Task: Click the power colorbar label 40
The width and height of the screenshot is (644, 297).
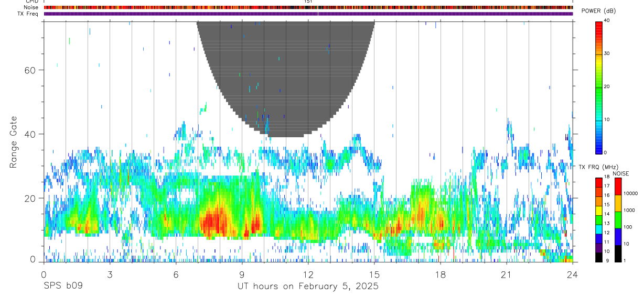Action: point(606,20)
